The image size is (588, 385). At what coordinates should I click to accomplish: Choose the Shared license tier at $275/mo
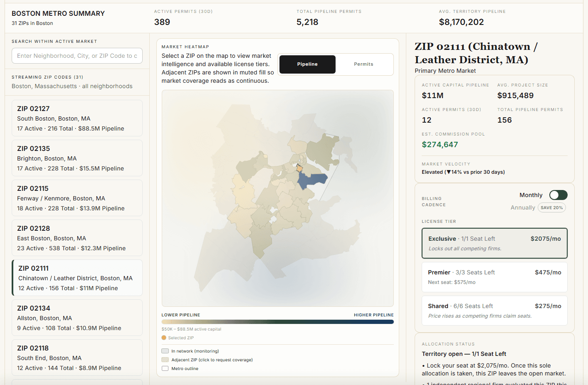pyautogui.click(x=494, y=311)
